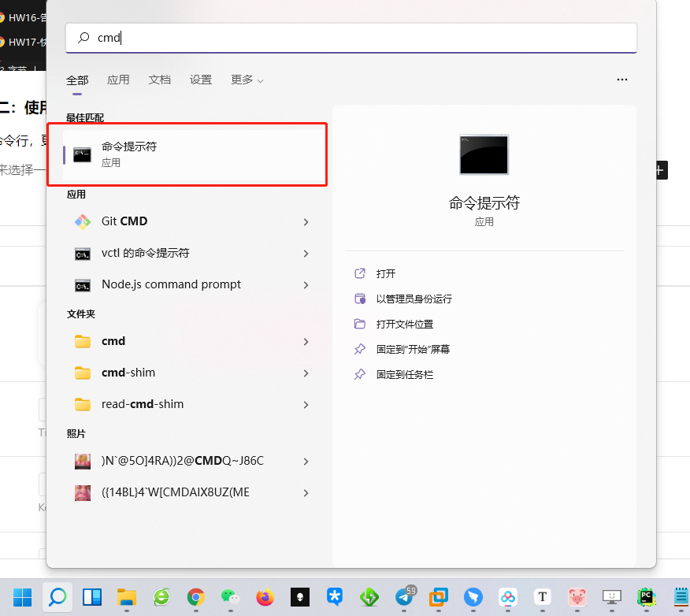Open the blue bird app icon in taskbar
The width and height of the screenshot is (690, 616).
(x=473, y=597)
